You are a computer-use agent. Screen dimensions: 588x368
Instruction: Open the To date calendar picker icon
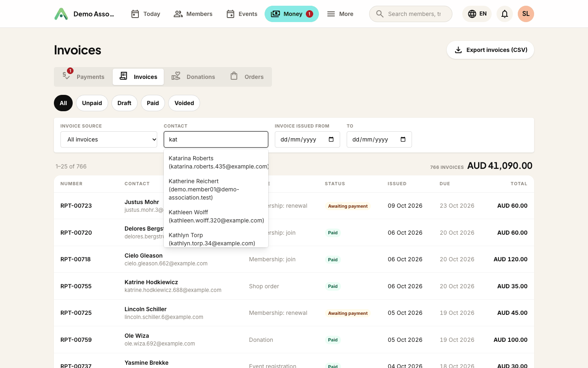click(403, 139)
